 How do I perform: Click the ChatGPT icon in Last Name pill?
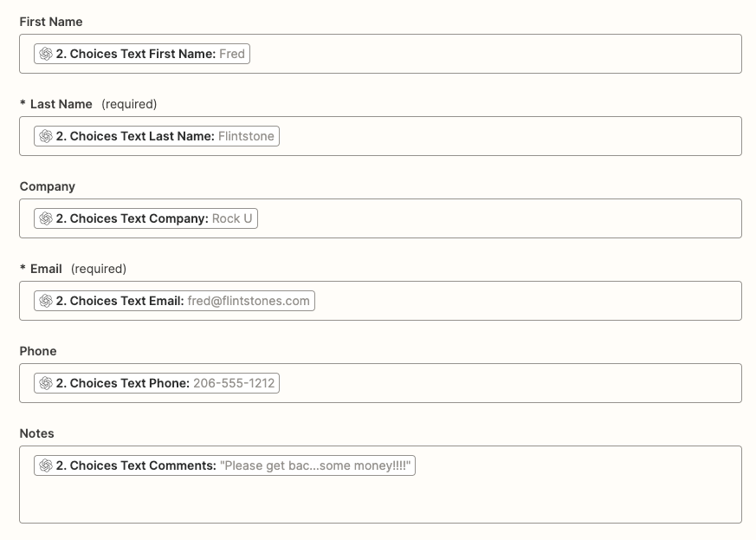(46, 136)
